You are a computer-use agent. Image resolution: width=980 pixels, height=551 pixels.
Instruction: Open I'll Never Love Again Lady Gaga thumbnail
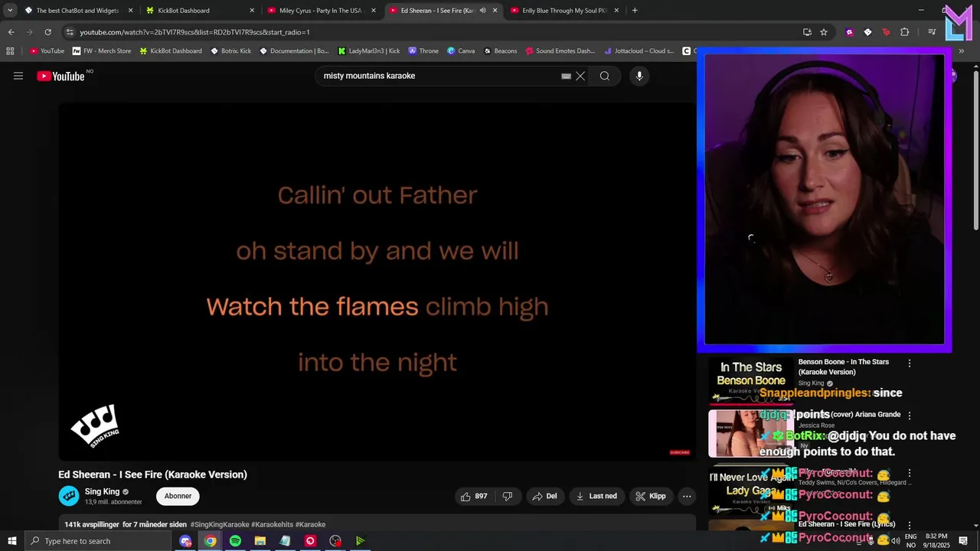750,490
